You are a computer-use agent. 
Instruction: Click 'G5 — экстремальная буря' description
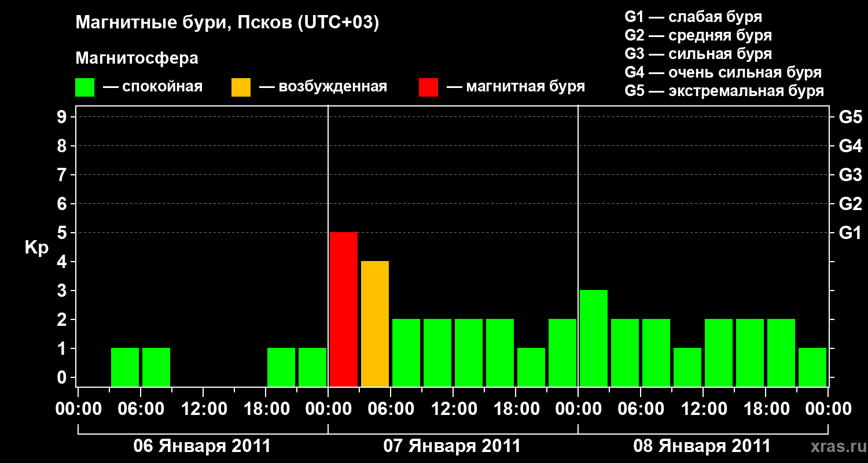pos(724,91)
